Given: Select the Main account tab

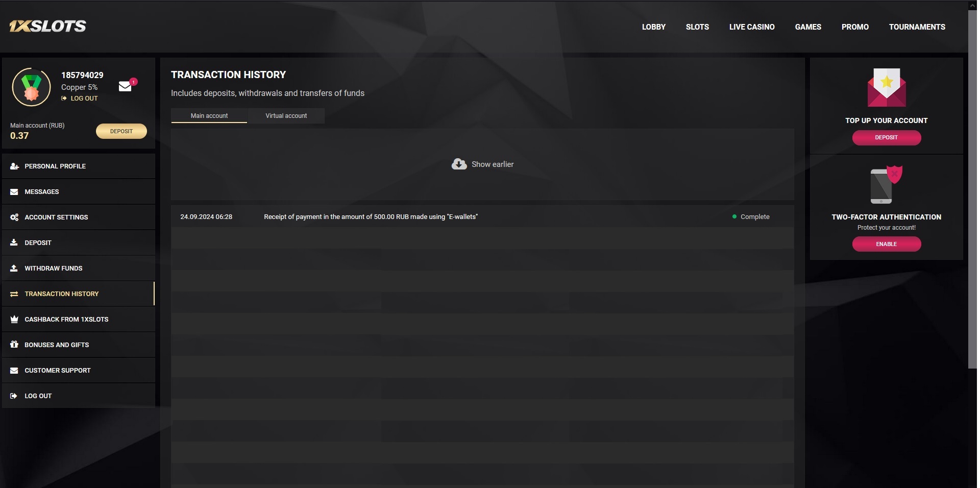Looking at the screenshot, I should [x=209, y=116].
